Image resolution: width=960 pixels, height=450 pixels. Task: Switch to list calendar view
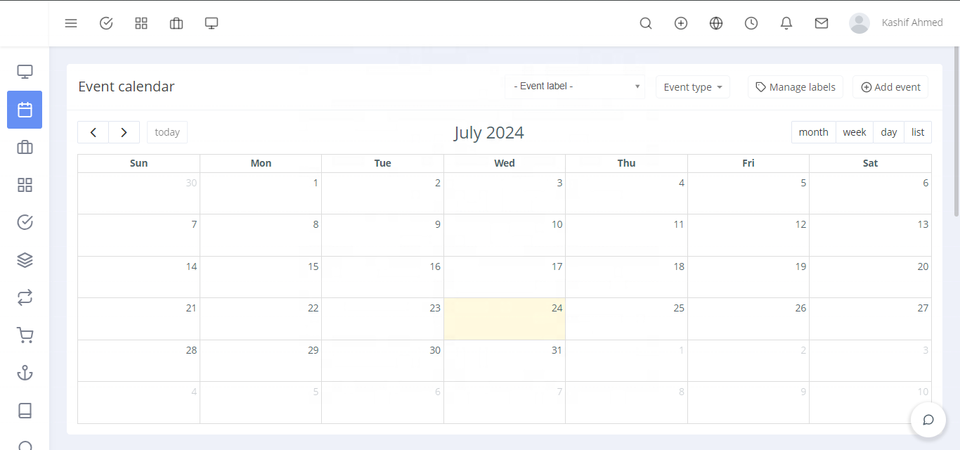coord(917,132)
